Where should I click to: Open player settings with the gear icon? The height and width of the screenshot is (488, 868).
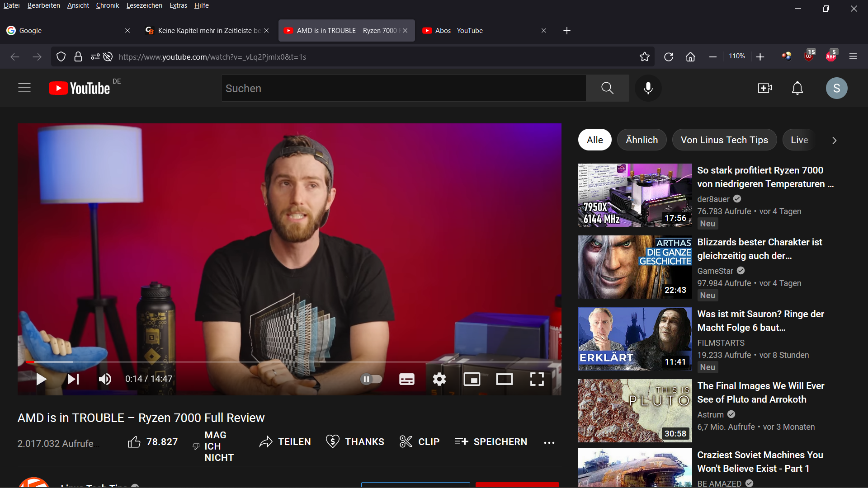click(439, 379)
